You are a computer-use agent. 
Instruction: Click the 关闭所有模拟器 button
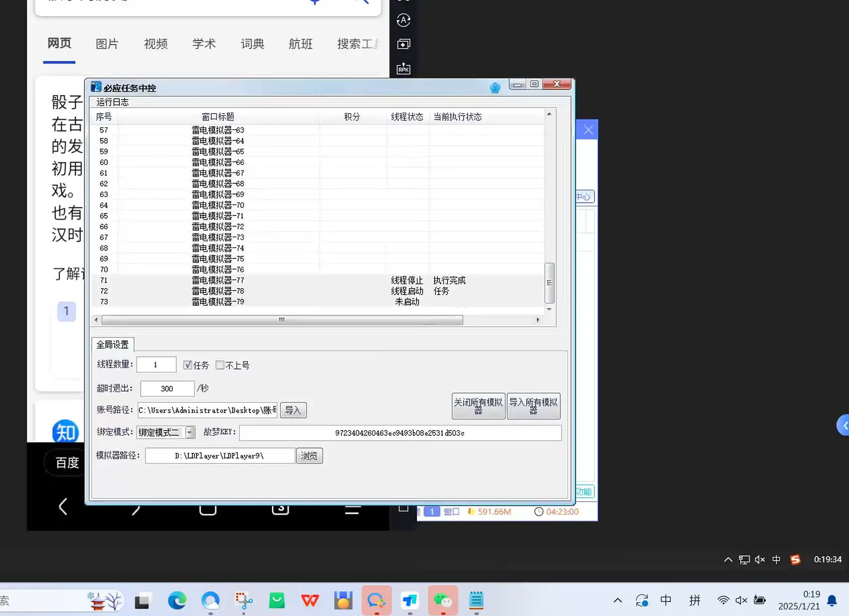(478, 406)
